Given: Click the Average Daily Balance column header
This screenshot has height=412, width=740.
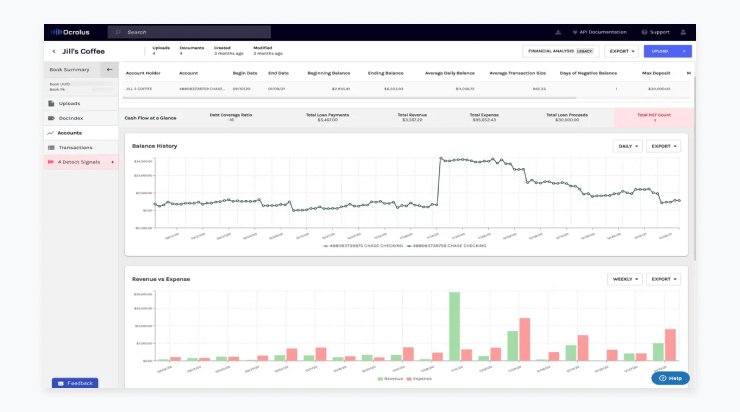Looking at the screenshot, I should pos(450,73).
